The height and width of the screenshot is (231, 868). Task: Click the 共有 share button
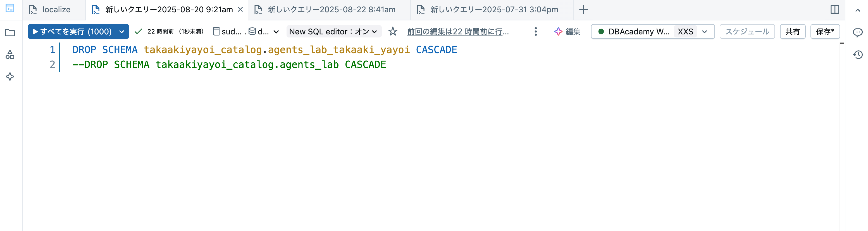click(x=793, y=31)
